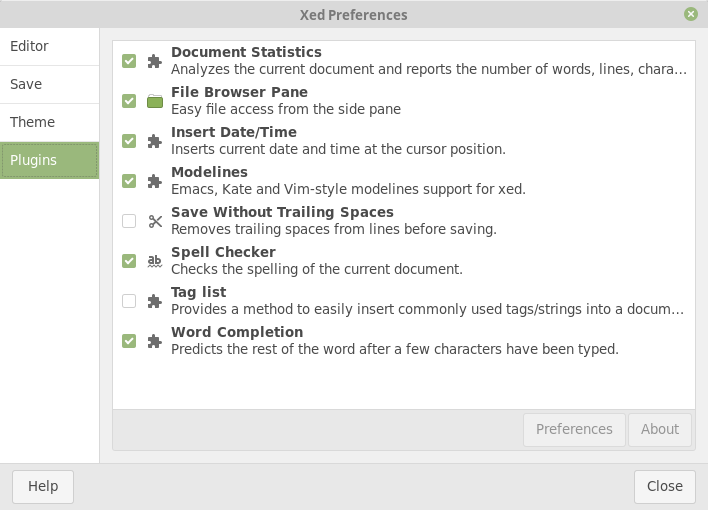Go to the Save settings tab
708x510 pixels.
coord(26,84)
